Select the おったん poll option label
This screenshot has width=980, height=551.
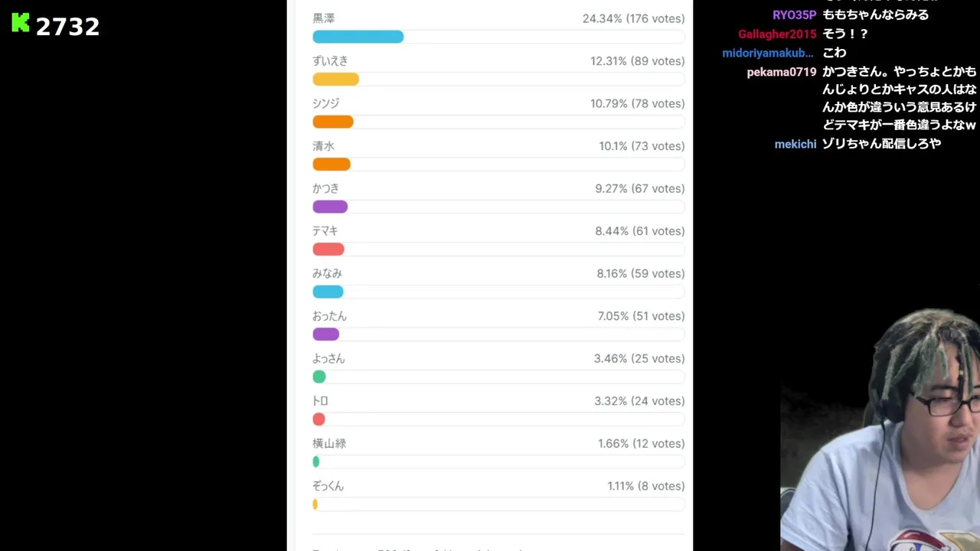tap(329, 316)
